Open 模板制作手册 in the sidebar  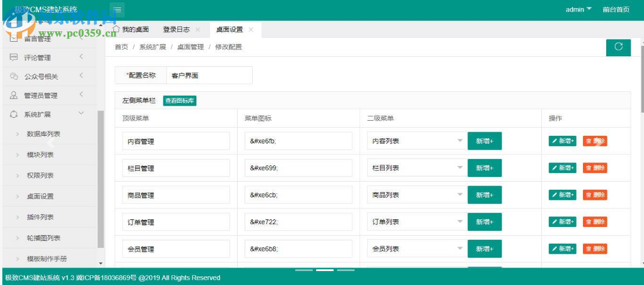click(50, 259)
